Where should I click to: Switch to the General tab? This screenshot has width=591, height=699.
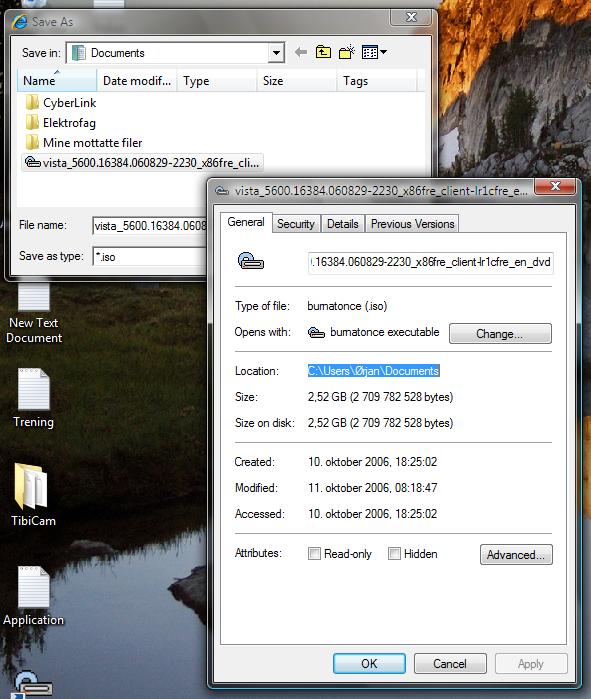246,222
